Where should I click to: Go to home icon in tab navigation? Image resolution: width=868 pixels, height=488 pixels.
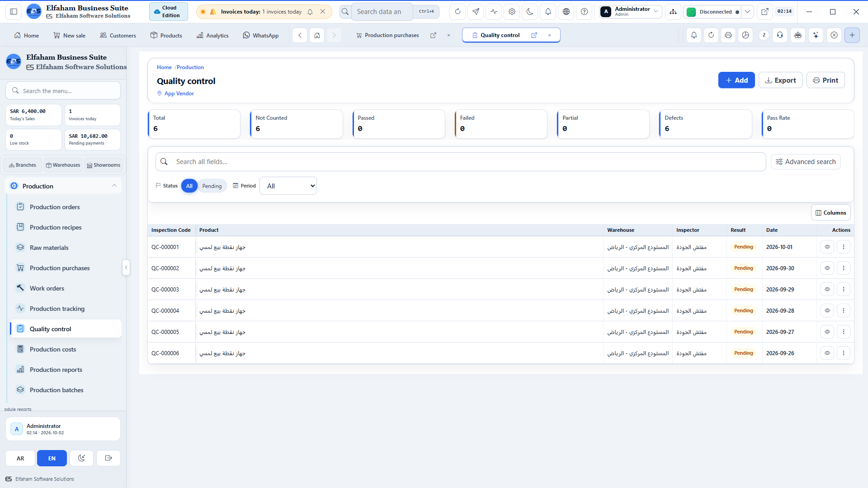(317, 35)
